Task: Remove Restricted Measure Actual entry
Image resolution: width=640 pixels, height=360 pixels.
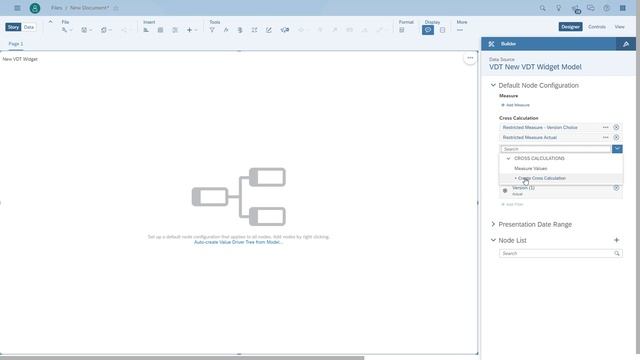Action: [x=616, y=138]
